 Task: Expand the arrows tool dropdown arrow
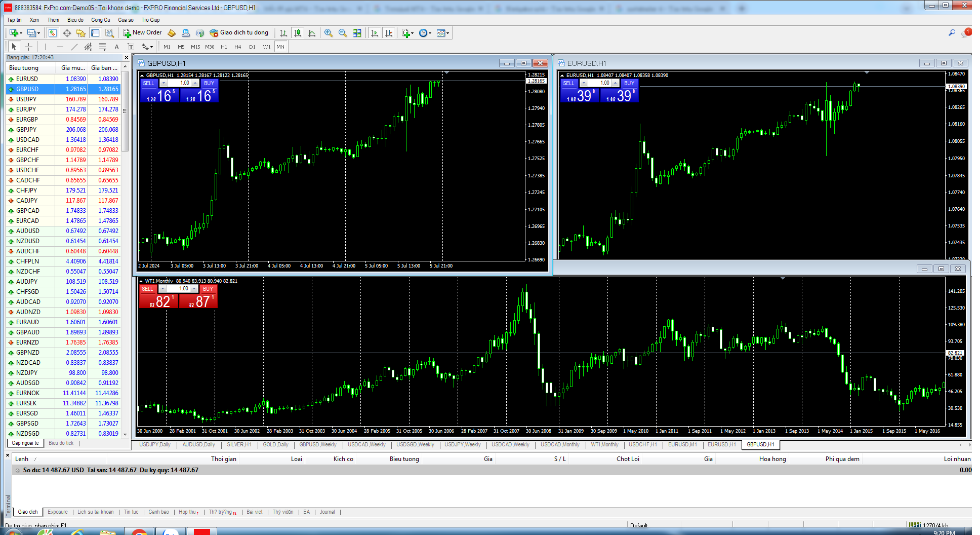pyautogui.click(x=151, y=47)
